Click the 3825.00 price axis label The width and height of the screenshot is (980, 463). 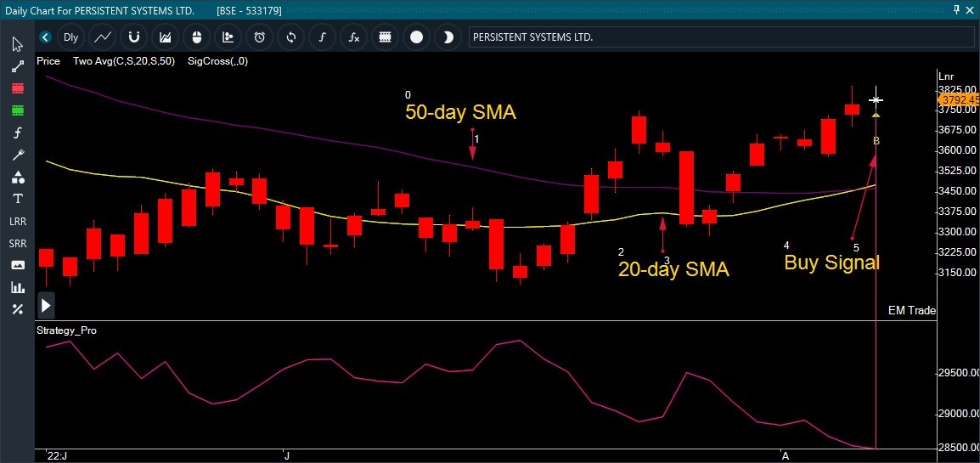point(958,90)
